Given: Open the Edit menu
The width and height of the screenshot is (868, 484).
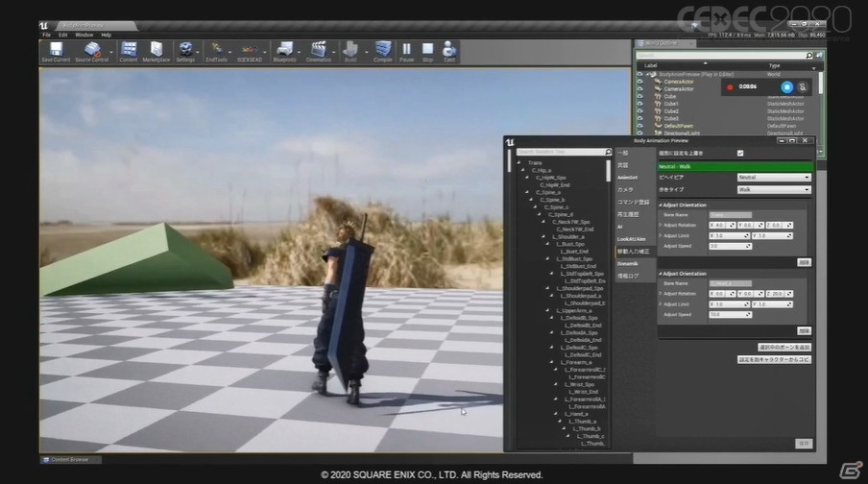Looking at the screenshot, I should [x=63, y=35].
